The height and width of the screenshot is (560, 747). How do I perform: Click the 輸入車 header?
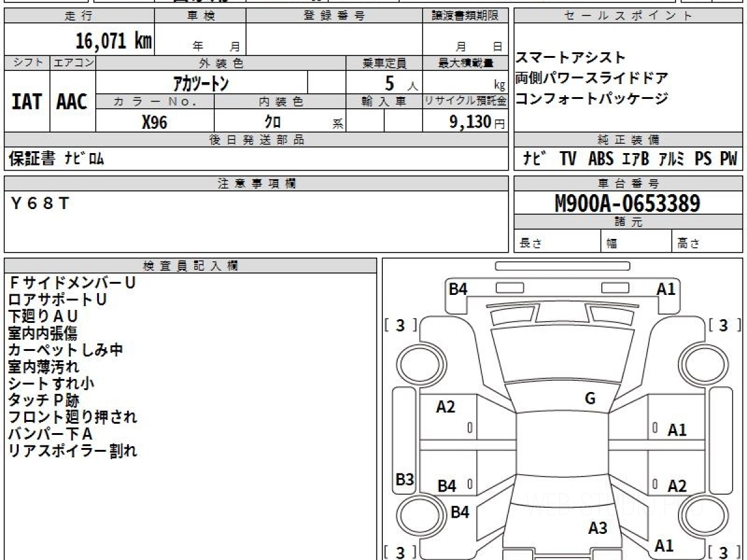(x=384, y=101)
